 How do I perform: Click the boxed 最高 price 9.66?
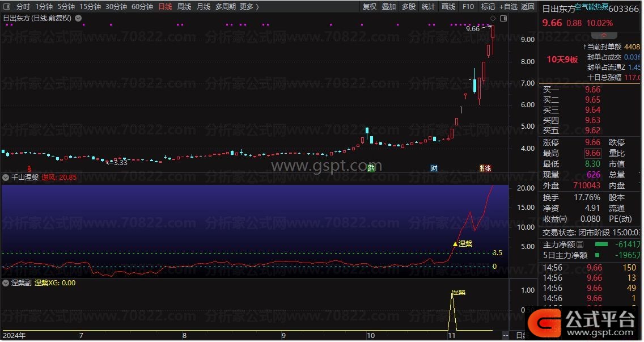(592, 153)
